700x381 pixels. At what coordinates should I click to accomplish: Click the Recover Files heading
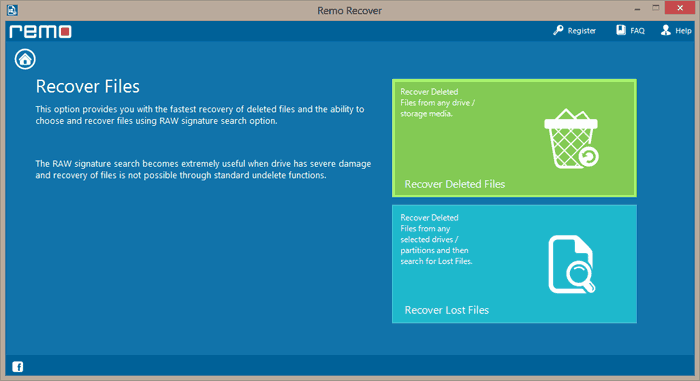point(88,87)
